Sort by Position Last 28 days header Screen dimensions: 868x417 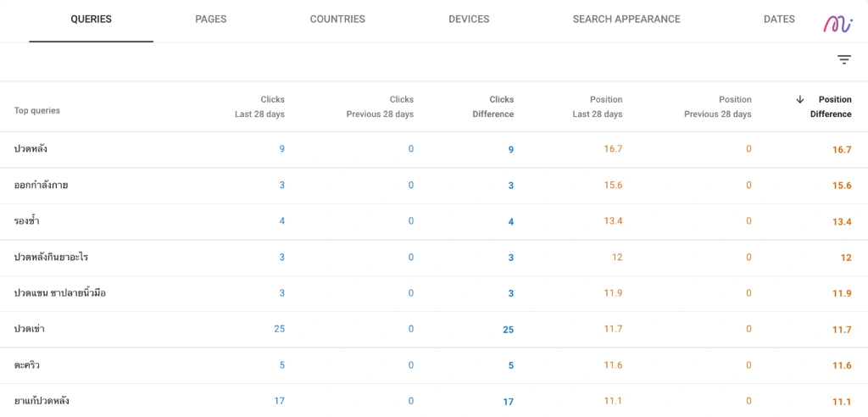coord(598,107)
